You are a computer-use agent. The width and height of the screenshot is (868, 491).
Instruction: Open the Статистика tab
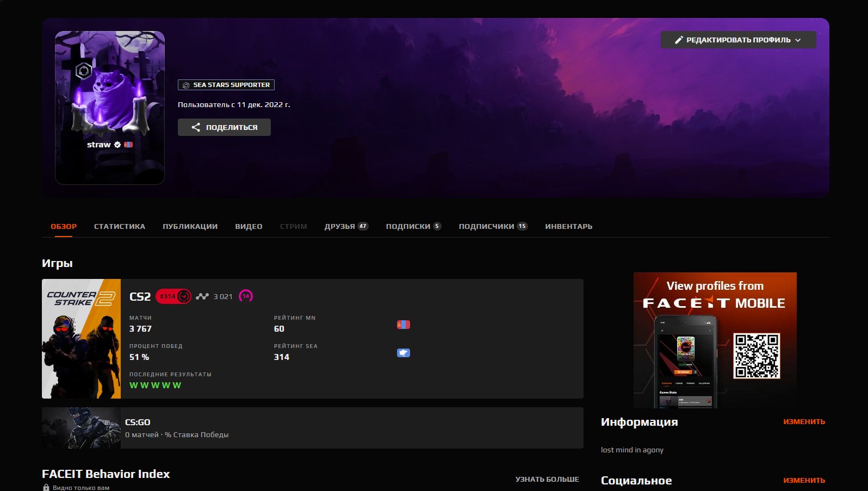point(120,226)
